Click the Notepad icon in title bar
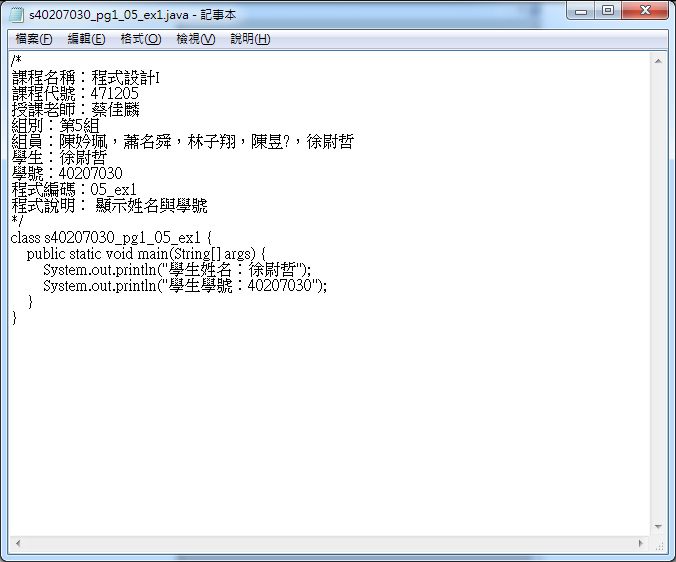Screen dimensions: 676x562 16,15
